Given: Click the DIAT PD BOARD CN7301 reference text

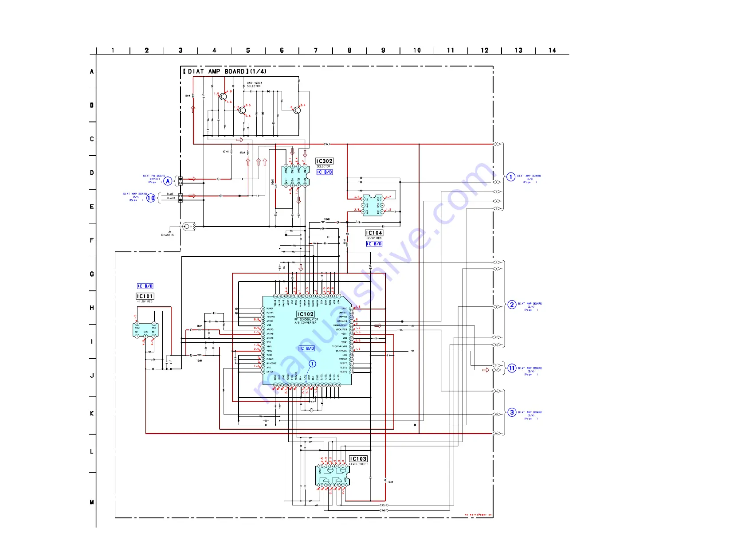Looking at the screenshot, I should [x=154, y=179].
